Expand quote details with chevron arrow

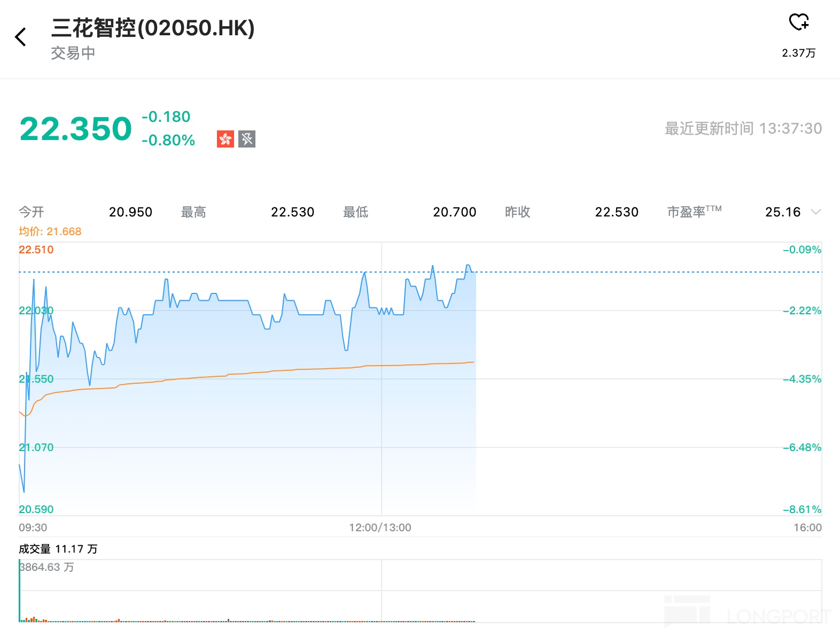click(815, 212)
